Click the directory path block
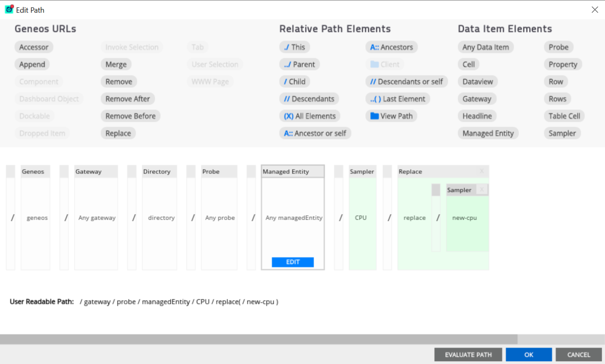Image resolution: width=605 pixels, height=364 pixels. [x=160, y=218]
